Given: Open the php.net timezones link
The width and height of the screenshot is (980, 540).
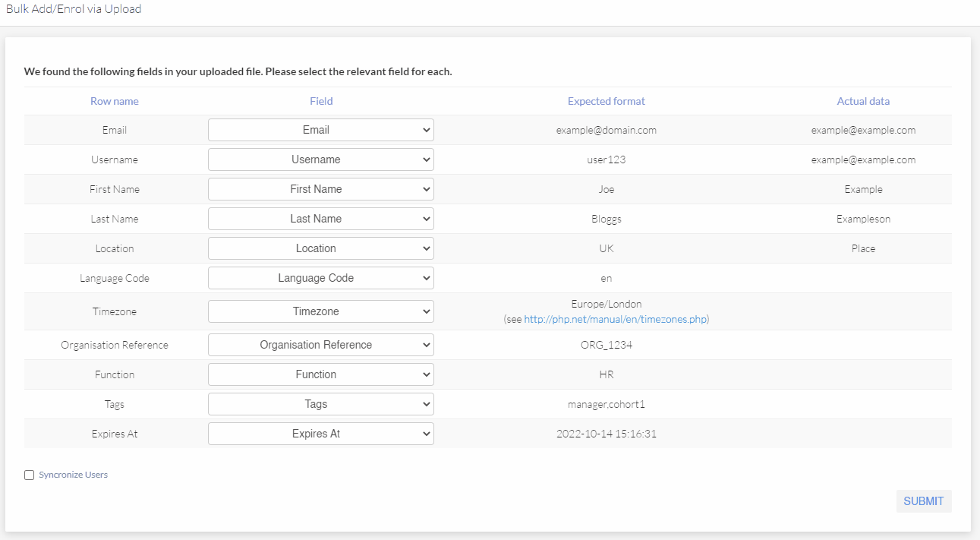Looking at the screenshot, I should 615,319.
